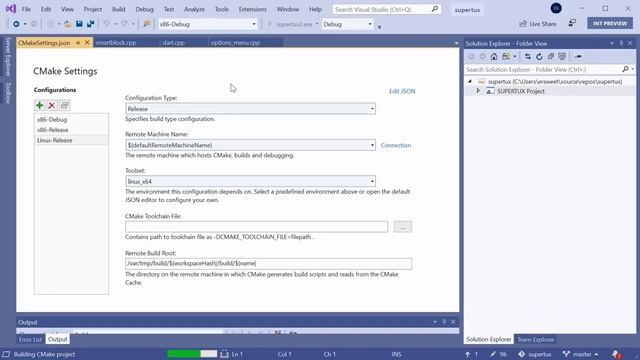Click Switch Views icon in Solution Explorer
This screenshot has width=640, height=360.
[x=506, y=56]
